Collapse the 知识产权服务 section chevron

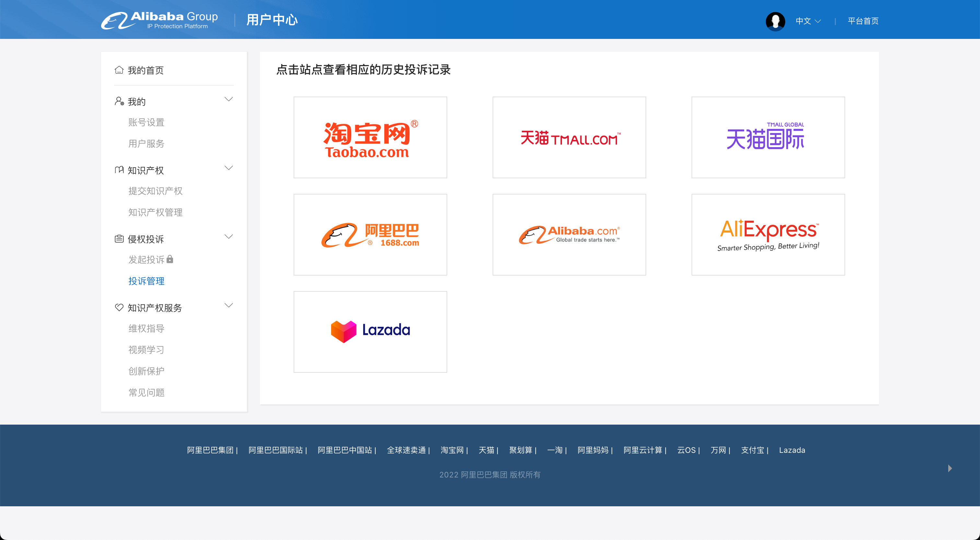pyautogui.click(x=229, y=305)
